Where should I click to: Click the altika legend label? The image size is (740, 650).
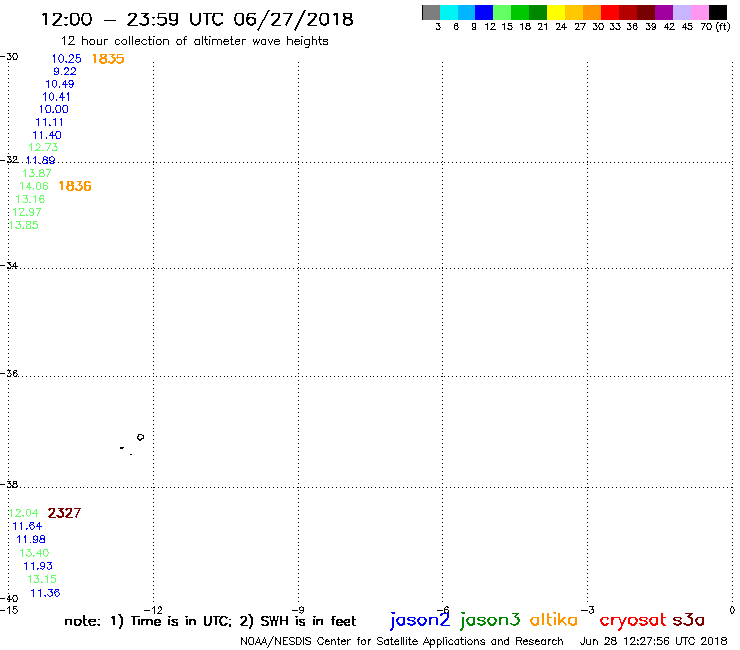tap(553, 620)
